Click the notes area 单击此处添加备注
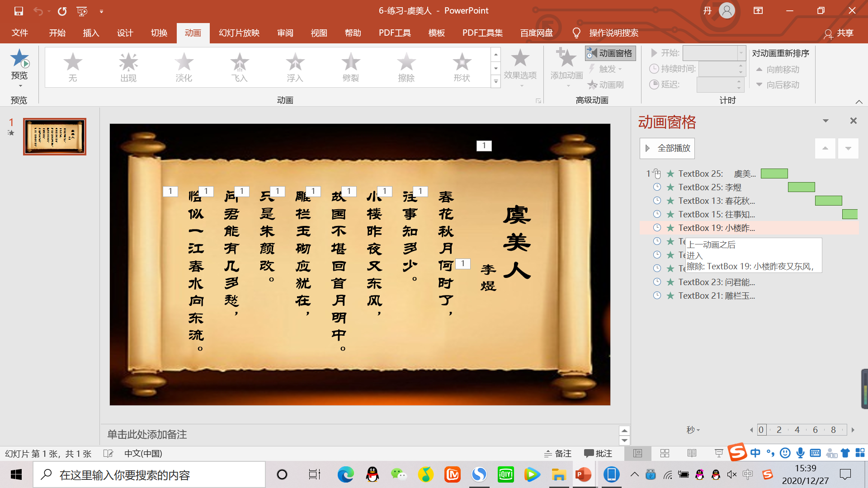The width and height of the screenshot is (868, 488). pos(147,435)
